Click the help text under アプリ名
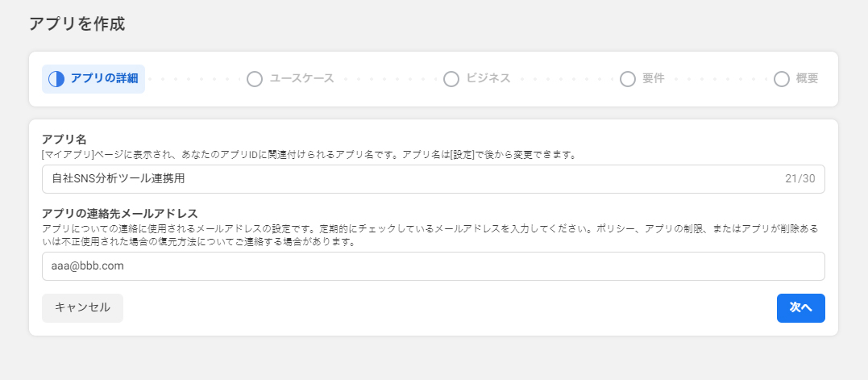 (309, 155)
